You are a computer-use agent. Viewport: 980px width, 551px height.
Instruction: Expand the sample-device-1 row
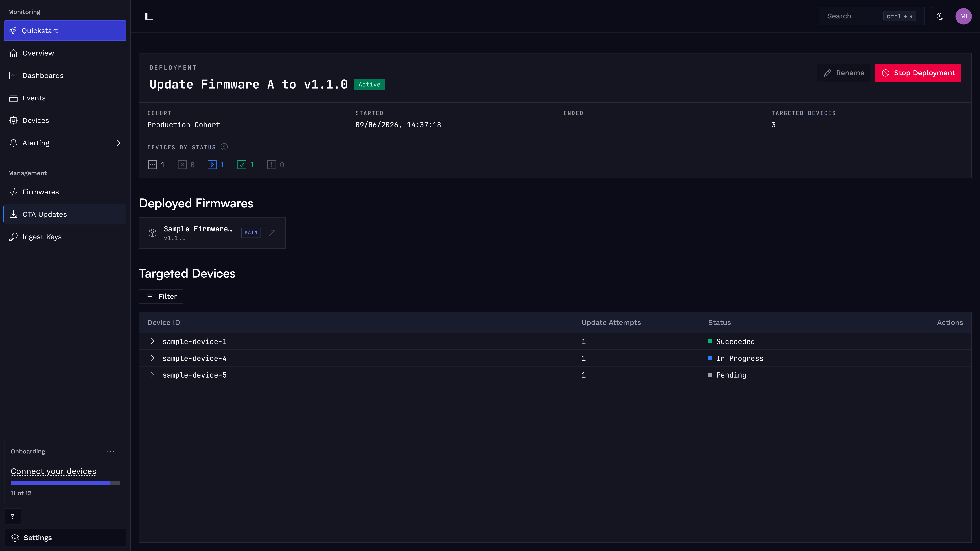(152, 341)
